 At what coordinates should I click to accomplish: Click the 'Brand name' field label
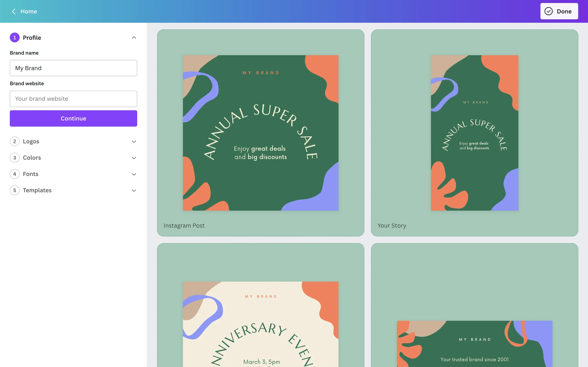(24, 53)
